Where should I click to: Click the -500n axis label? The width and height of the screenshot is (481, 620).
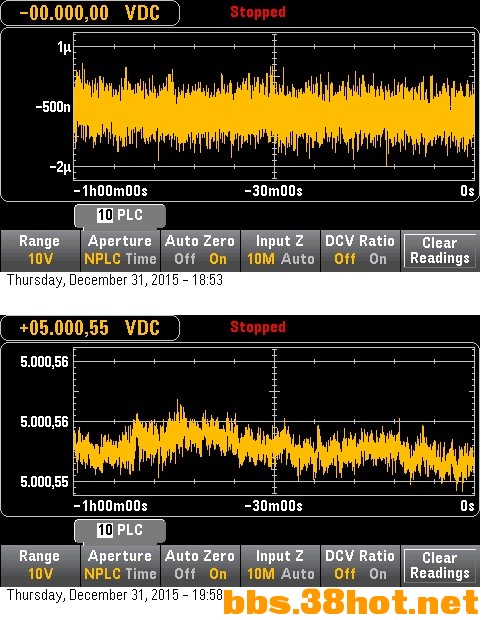point(53,107)
